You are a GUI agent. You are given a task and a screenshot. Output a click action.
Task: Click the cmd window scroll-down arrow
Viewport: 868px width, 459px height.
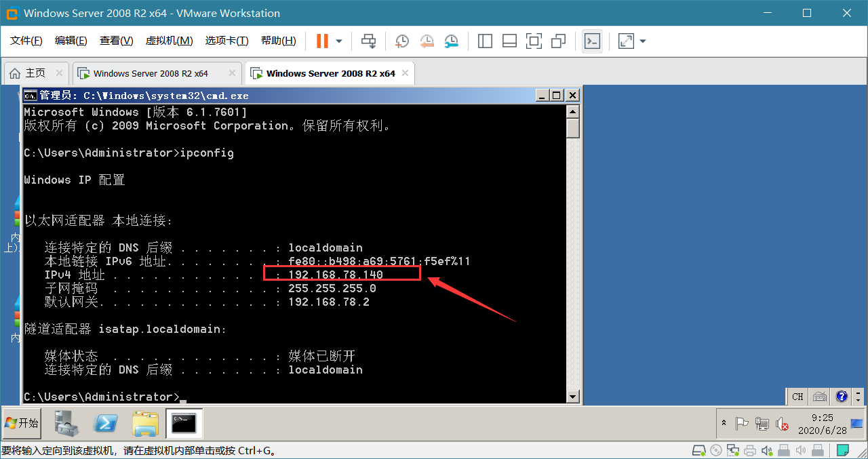click(573, 397)
